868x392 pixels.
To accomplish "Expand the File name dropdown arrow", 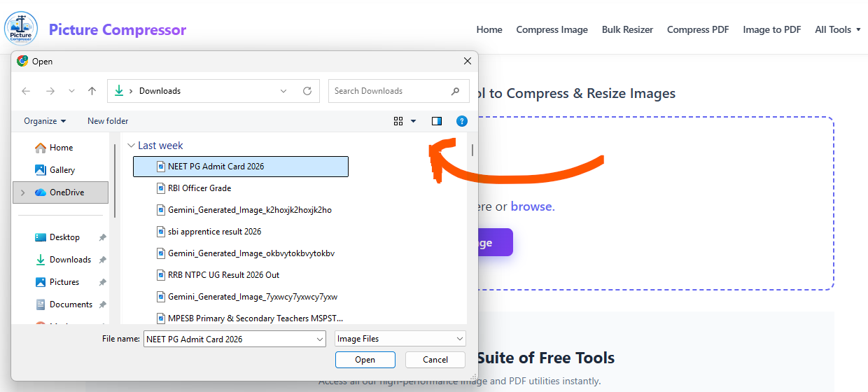I will pos(320,339).
